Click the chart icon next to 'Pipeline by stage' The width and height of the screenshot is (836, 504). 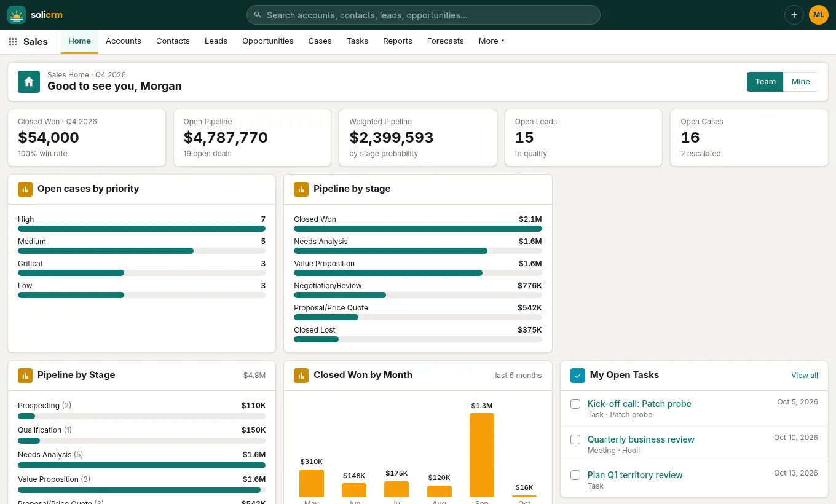[x=301, y=189]
